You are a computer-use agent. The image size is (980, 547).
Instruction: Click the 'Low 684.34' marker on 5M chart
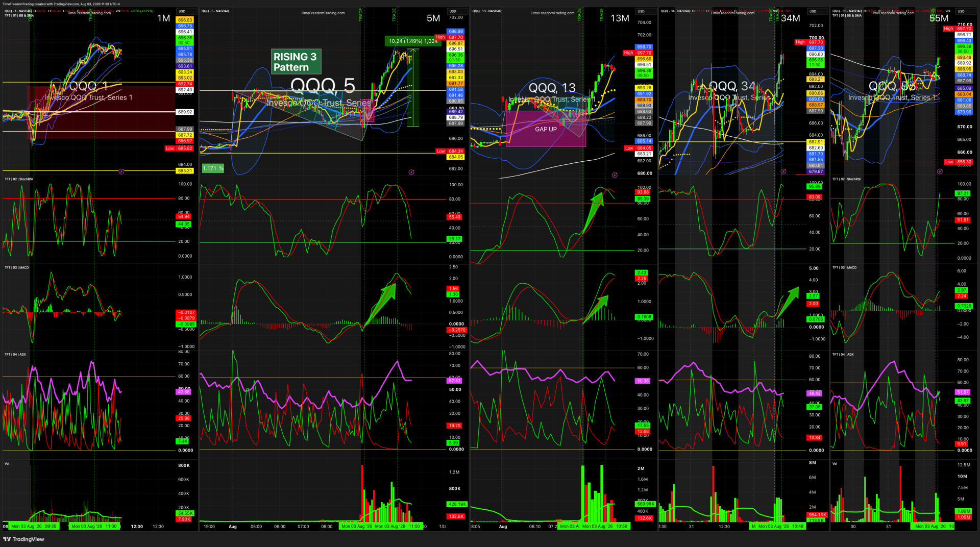[x=450, y=152]
